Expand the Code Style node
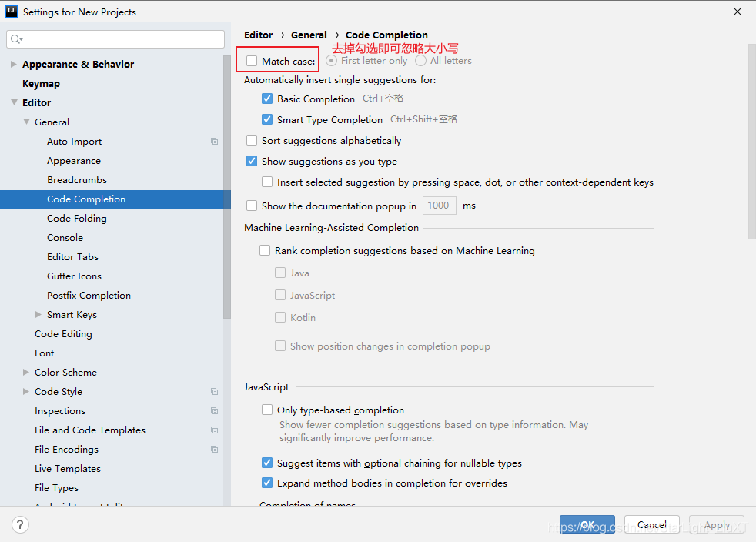 pyautogui.click(x=26, y=392)
